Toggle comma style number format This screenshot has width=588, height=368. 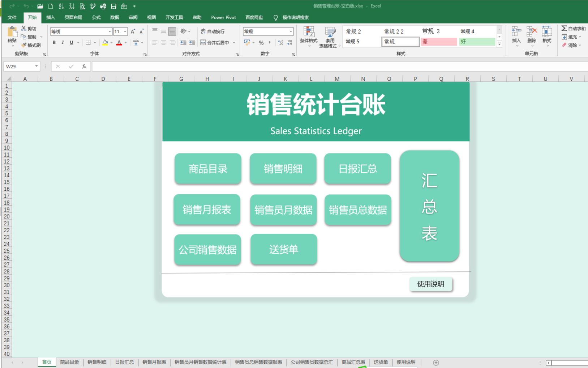[270, 42]
